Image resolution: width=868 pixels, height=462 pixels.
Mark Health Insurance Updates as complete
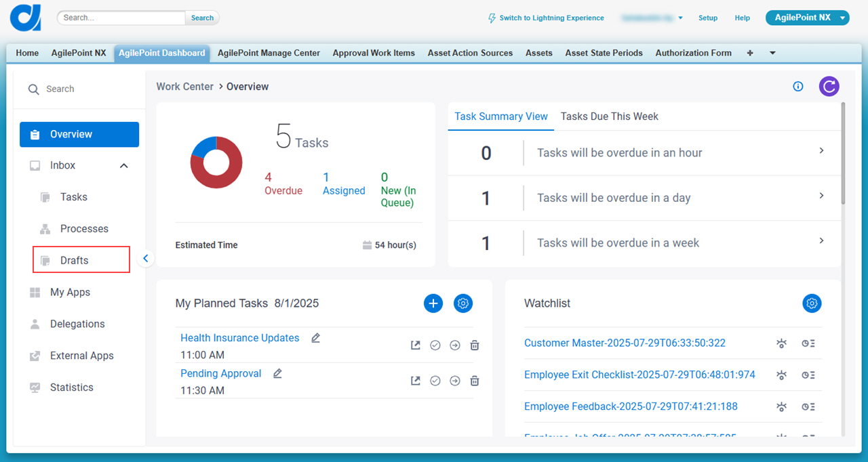tap(435, 345)
